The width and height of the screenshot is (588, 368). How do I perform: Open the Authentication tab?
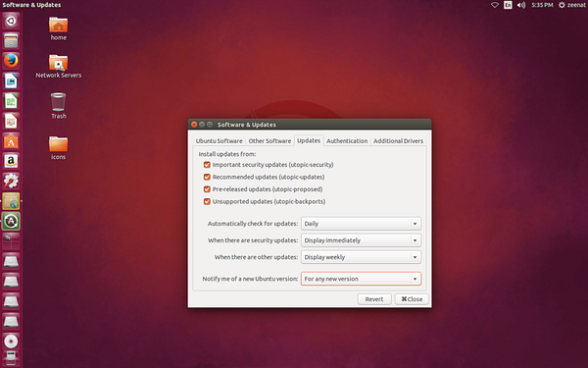pos(347,140)
